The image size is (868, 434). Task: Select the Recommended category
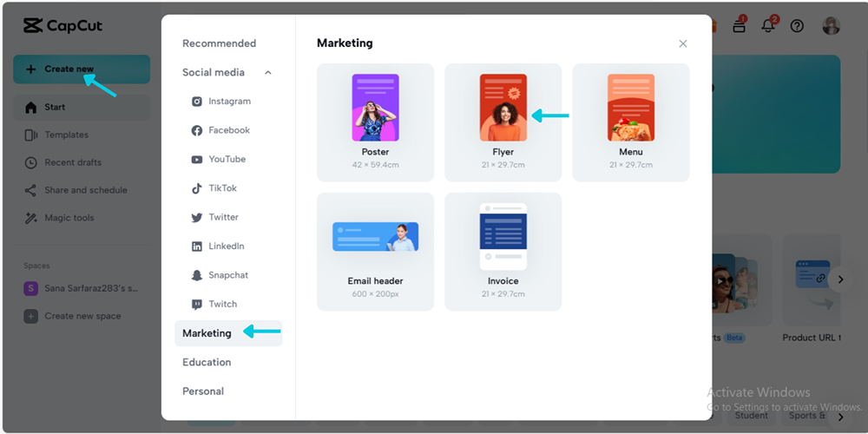point(220,43)
